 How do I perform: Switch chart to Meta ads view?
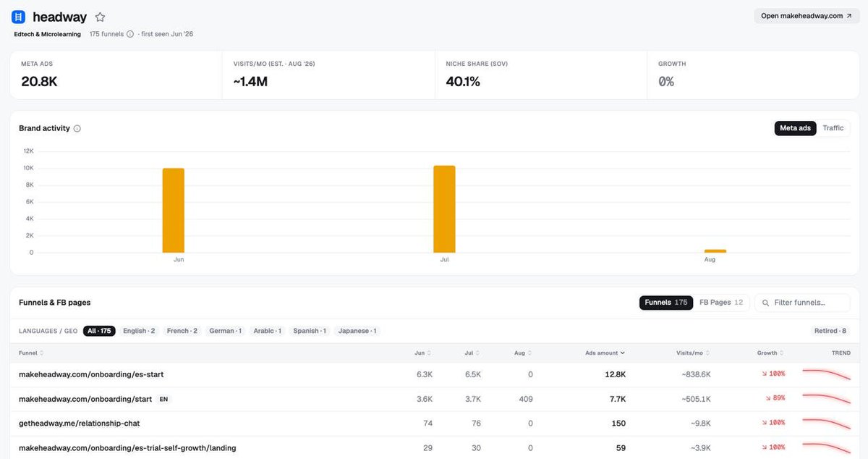point(795,128)
